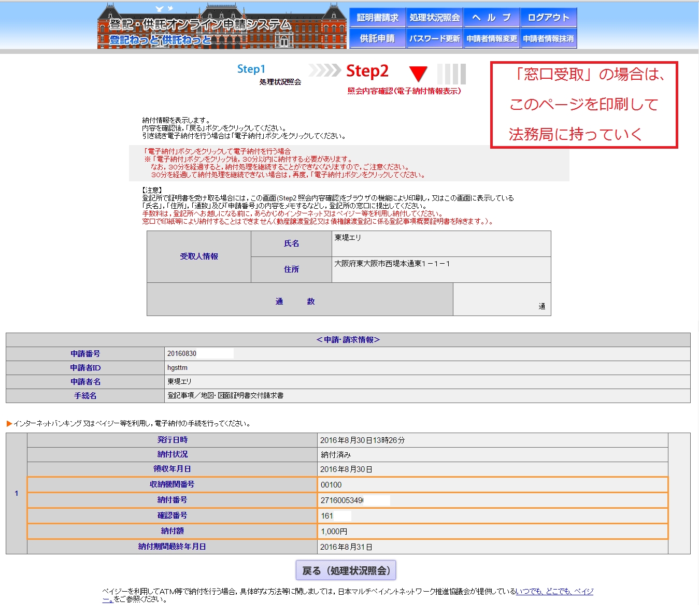699x616 pixels.
Task: Click the Step1 処理状況照会 step label
Action: pyautogui.click(x=269, y=75)
